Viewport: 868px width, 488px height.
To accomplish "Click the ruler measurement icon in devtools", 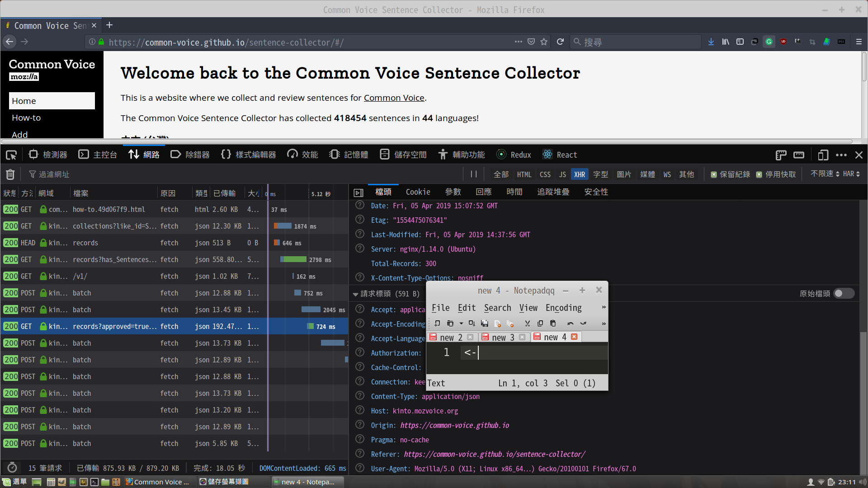I will click(799, 155).
